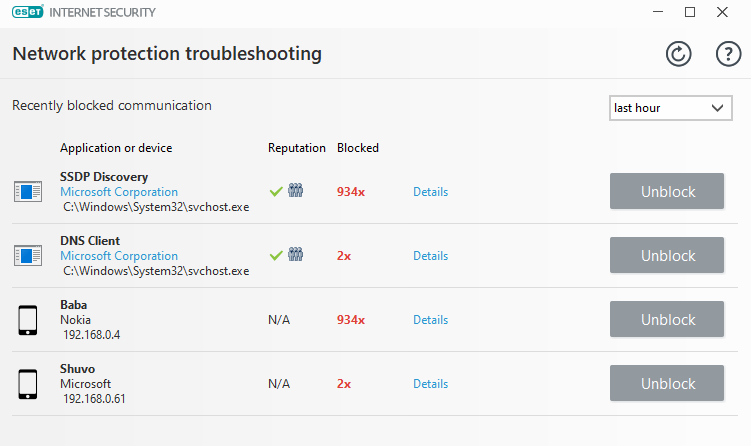Click the SSDP Discovery application icon
751x446 pixels.
click(x=28, y=192)
